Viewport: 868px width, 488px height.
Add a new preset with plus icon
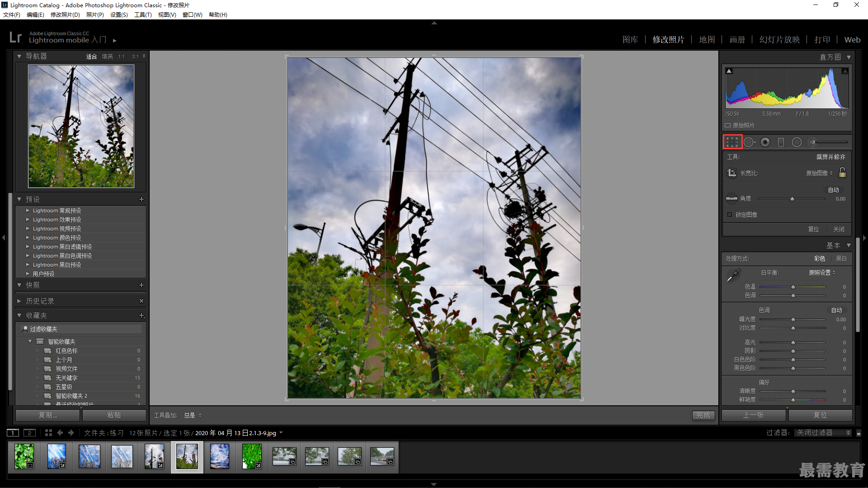pos(142,199)
